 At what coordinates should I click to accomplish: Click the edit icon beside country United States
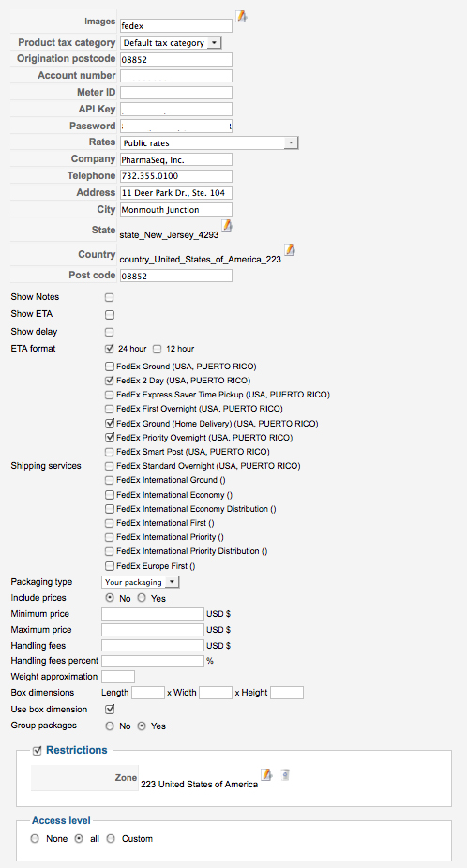pos(289,249)
